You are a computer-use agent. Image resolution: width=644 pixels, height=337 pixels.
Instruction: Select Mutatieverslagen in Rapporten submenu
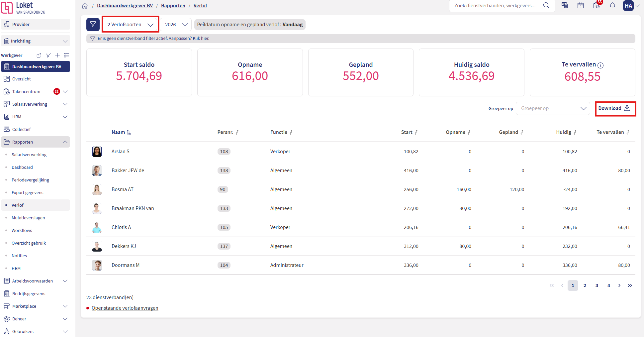tap(28, 218)
